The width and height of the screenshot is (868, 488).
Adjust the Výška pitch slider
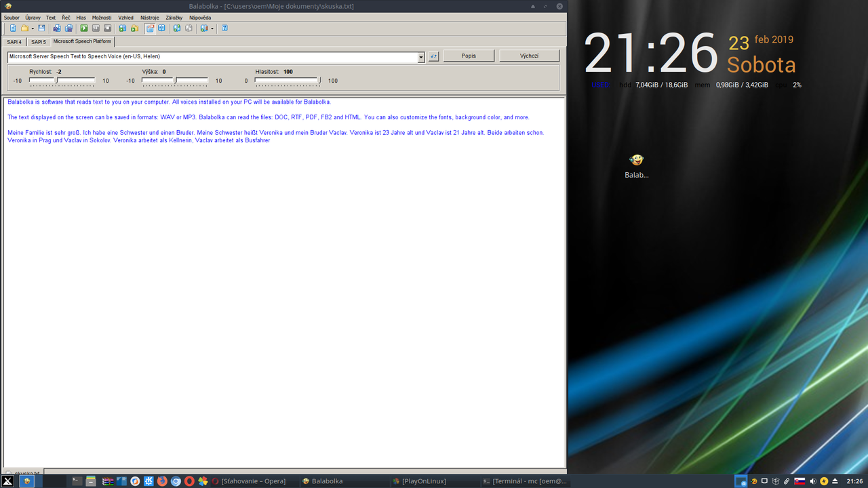pos(175,81)
